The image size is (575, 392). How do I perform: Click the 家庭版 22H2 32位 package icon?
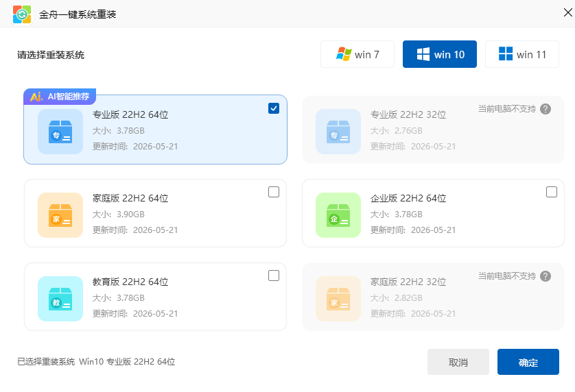[x=338, y=299]
